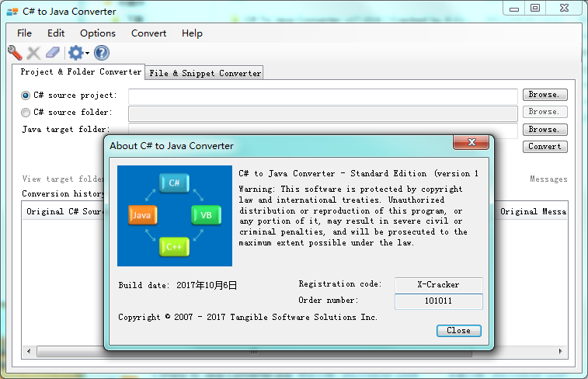The image size is (588, 379).
Task: Open the gear options toolbar icon
Action: tap(76, 53)
